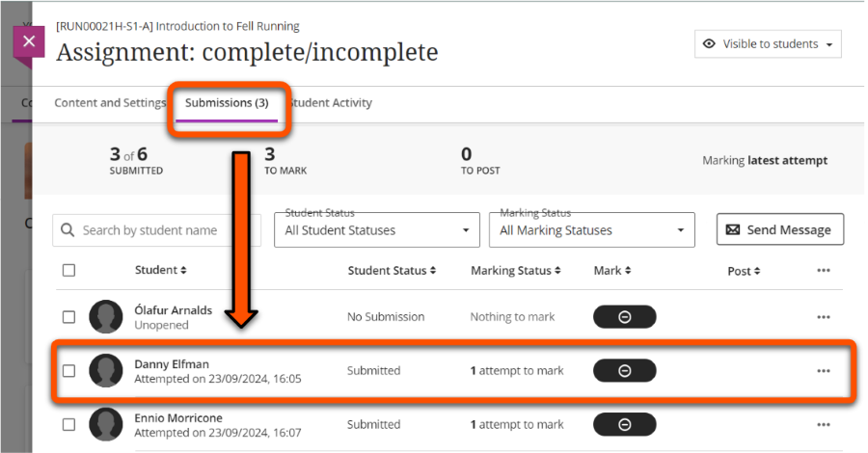The width and height of the screenshot is (868, 453).
Task: Open more options for Danny Elfman row
Action: (823, 370)
